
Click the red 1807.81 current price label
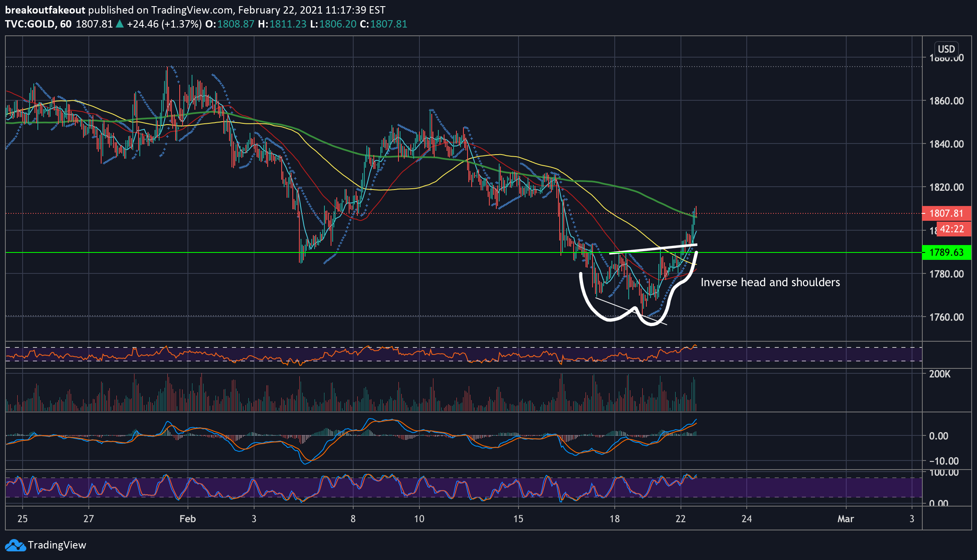(x=947, y=213)
